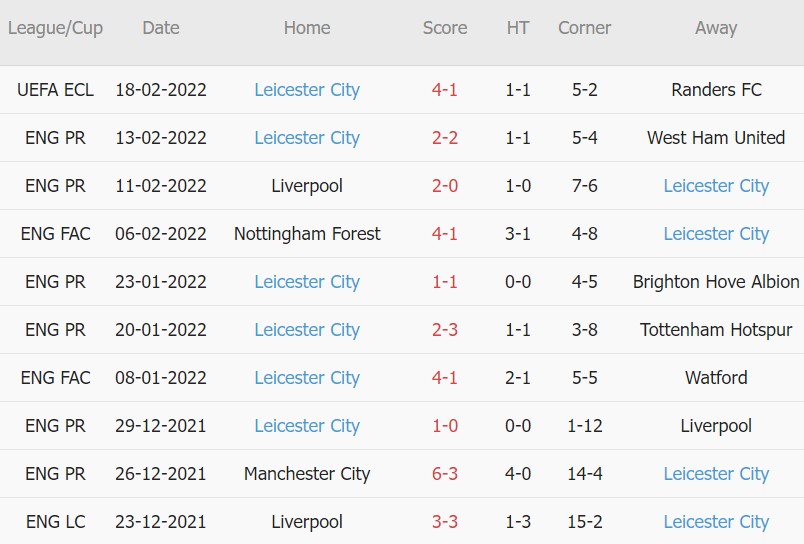Select Leicester City in the Watford FA Cup row

(307, 378)
